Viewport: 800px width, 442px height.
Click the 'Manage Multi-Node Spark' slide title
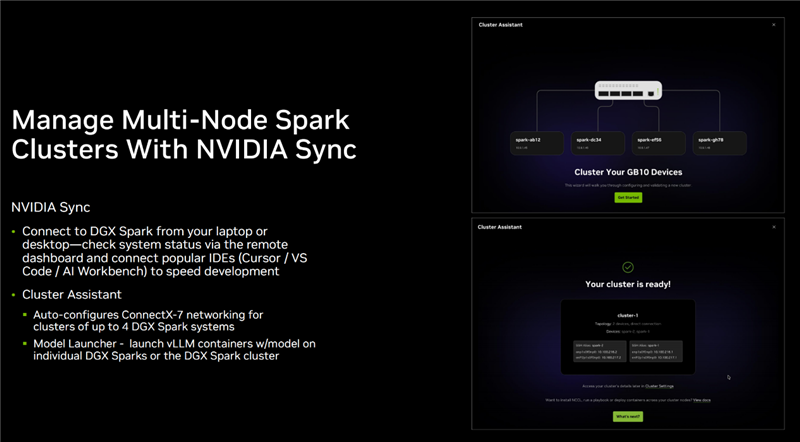pyautogui.click(x=184, y=135)
